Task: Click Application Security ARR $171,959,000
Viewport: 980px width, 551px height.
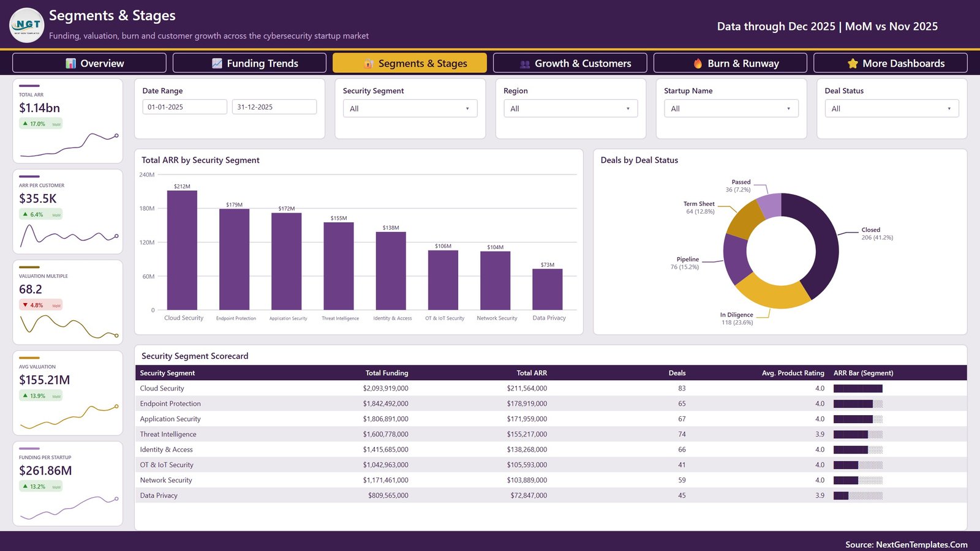Action: tap(527, 419)
